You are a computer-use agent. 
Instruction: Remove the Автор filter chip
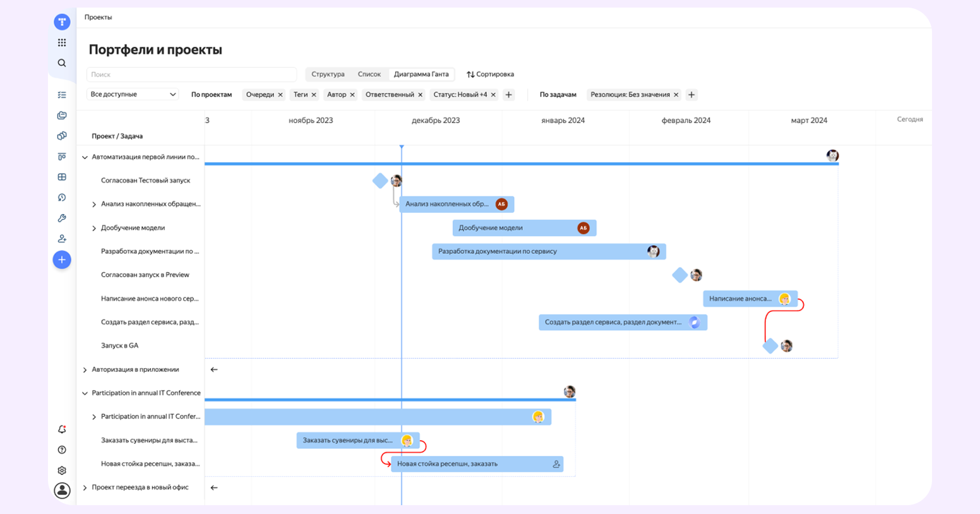[x=352, y=95]
